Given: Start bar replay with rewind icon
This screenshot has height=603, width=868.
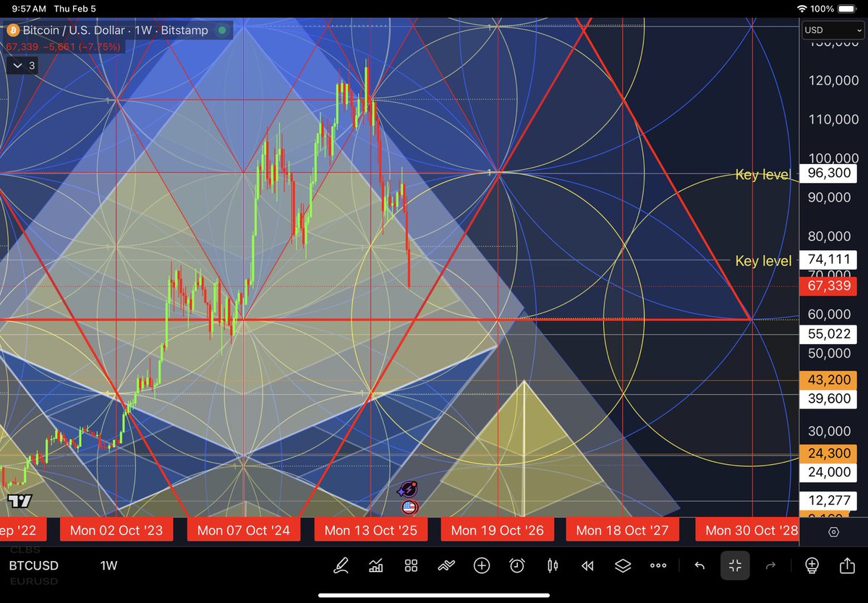Looking at the screenshot, I should [588, 565].
